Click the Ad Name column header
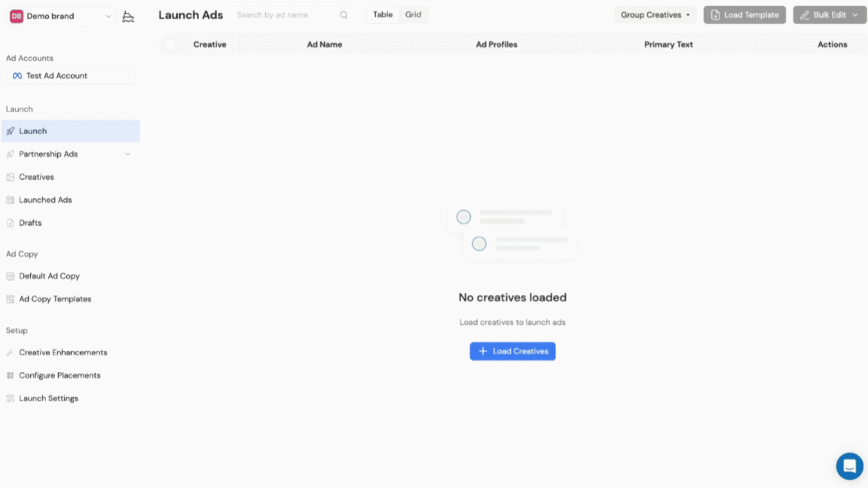868x488 pixels. pos(325,45)
